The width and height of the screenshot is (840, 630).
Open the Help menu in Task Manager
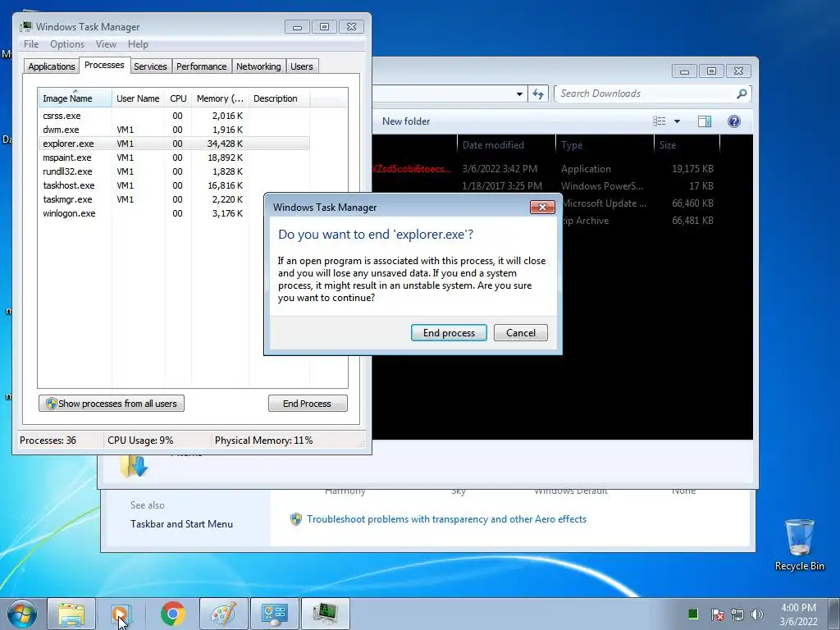click(138, 44)
